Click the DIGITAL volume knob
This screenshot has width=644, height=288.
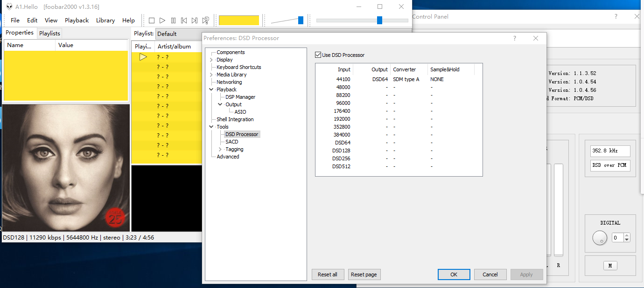(x=600, y=238)
